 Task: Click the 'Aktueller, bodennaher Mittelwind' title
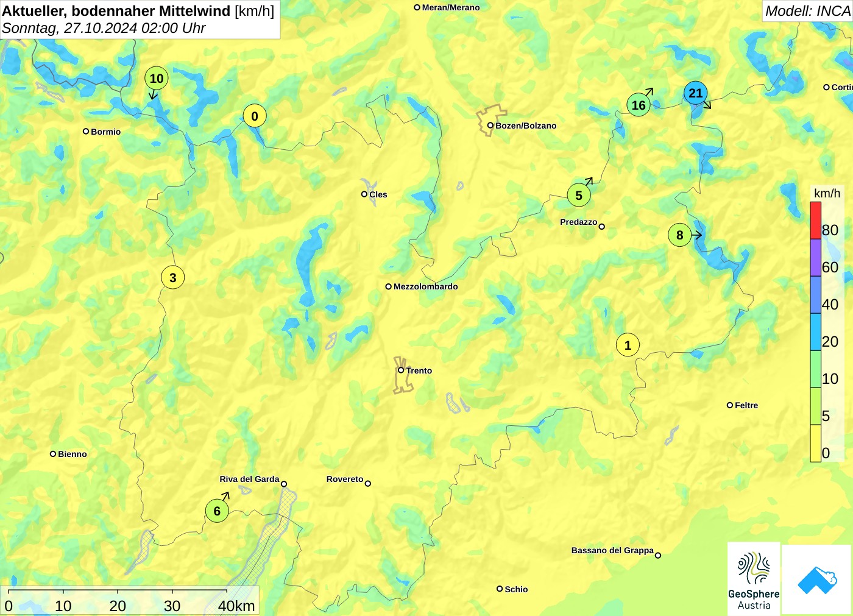[x=116, y=10]
